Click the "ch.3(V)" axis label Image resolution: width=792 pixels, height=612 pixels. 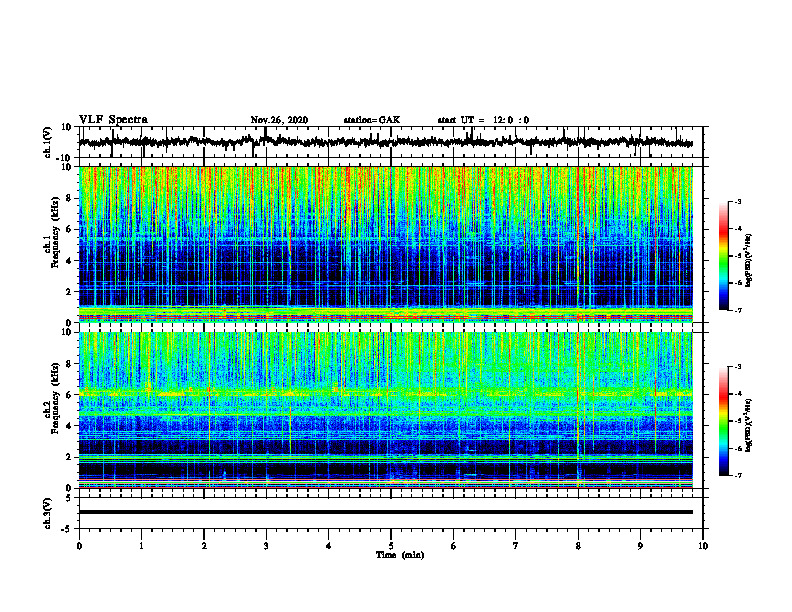(48, 513)
